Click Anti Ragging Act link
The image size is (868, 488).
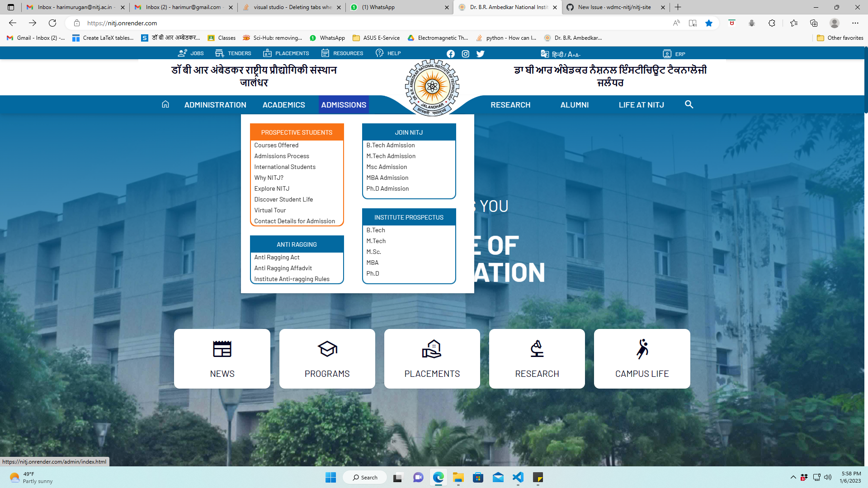pyautogui.click(x=277, y=257)
